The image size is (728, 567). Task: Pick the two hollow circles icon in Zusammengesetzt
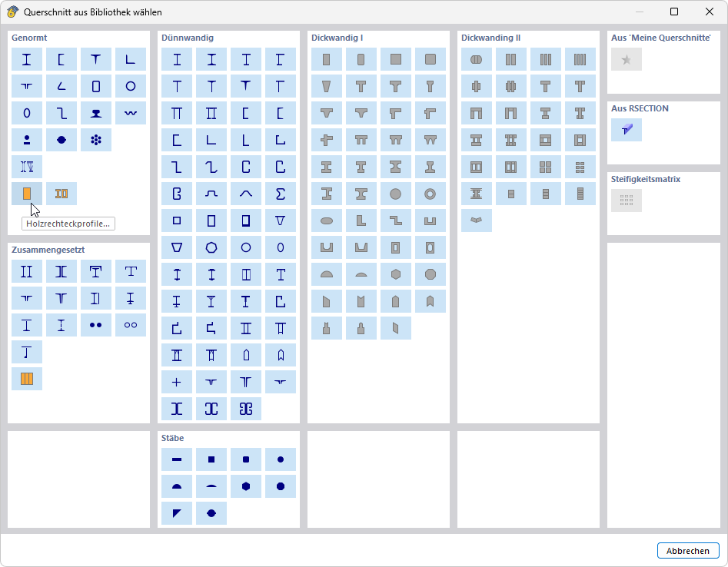point(131,325)
